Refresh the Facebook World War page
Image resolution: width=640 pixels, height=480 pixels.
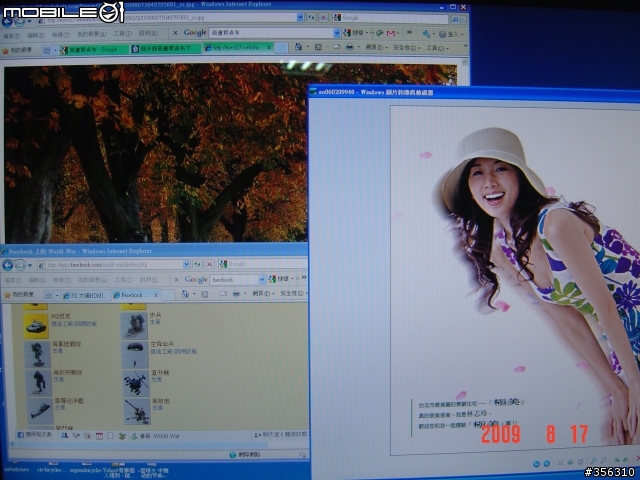point(198,264)
